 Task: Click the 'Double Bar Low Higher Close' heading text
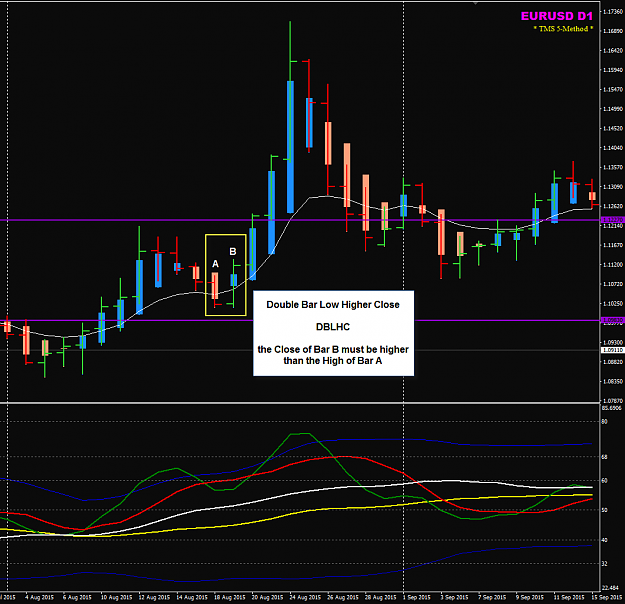click(x=333, y=305)
